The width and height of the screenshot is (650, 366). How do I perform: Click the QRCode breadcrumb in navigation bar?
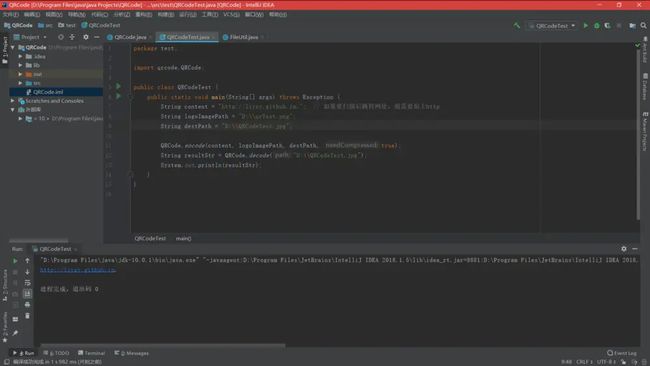coord(18,25)
